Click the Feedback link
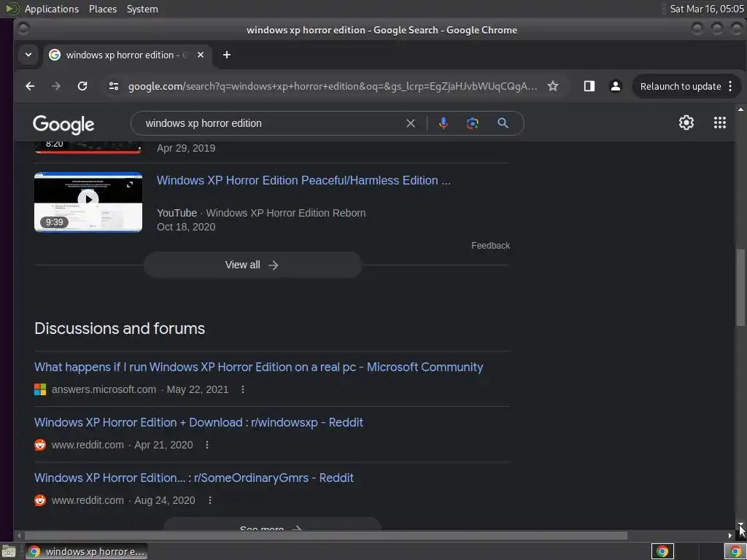This screenshot has height=560, width=747. coord(490,246)
